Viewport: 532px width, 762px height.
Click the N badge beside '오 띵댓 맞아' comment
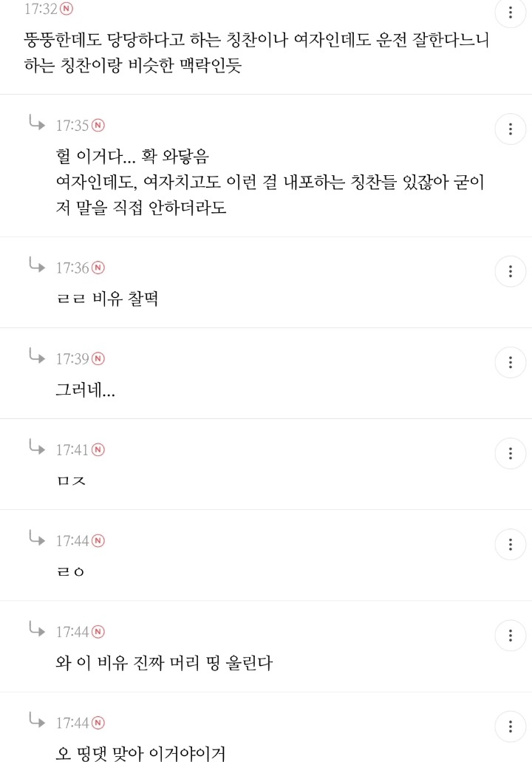tap(99, 722)
